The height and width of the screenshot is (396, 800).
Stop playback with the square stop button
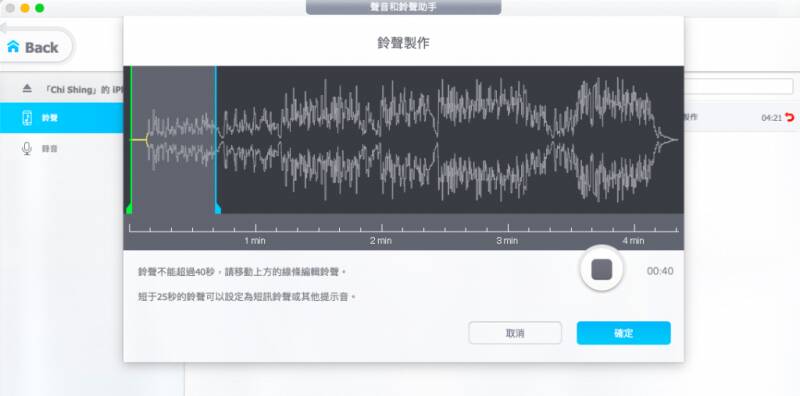[x=602, y=269]
